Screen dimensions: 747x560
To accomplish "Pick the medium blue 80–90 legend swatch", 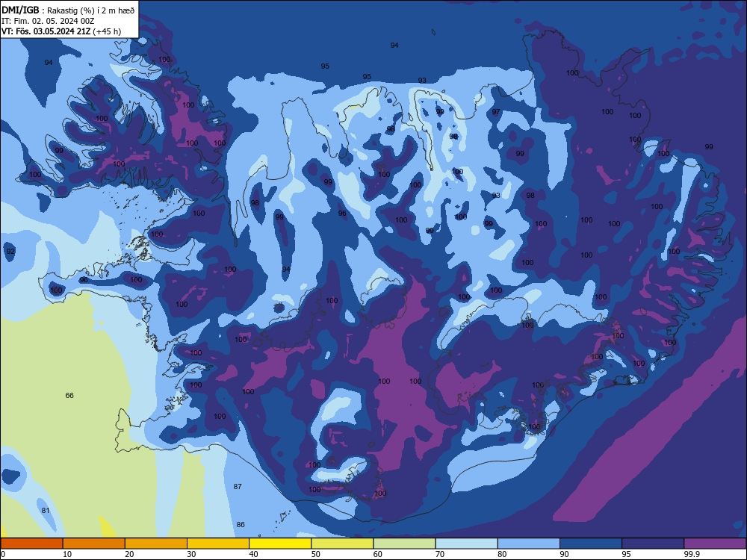I will [x=529, y=544].
